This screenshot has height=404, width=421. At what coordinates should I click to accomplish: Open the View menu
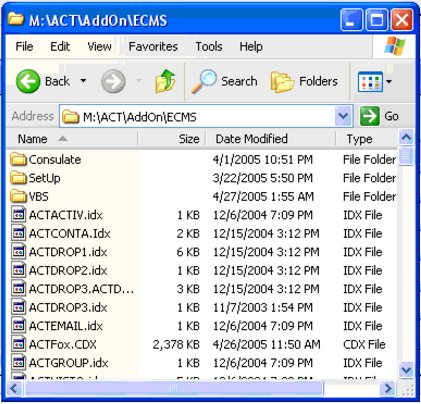coord(99,46)
